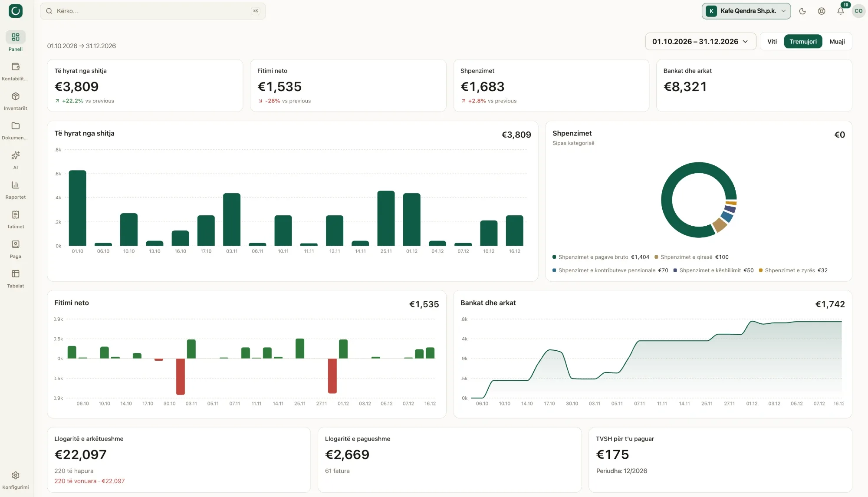Click the Shpenzimet e pagave bruto legend swatch
Image resolution: width=868 pixels, height=497 pixels.
(x=554, y=257)
